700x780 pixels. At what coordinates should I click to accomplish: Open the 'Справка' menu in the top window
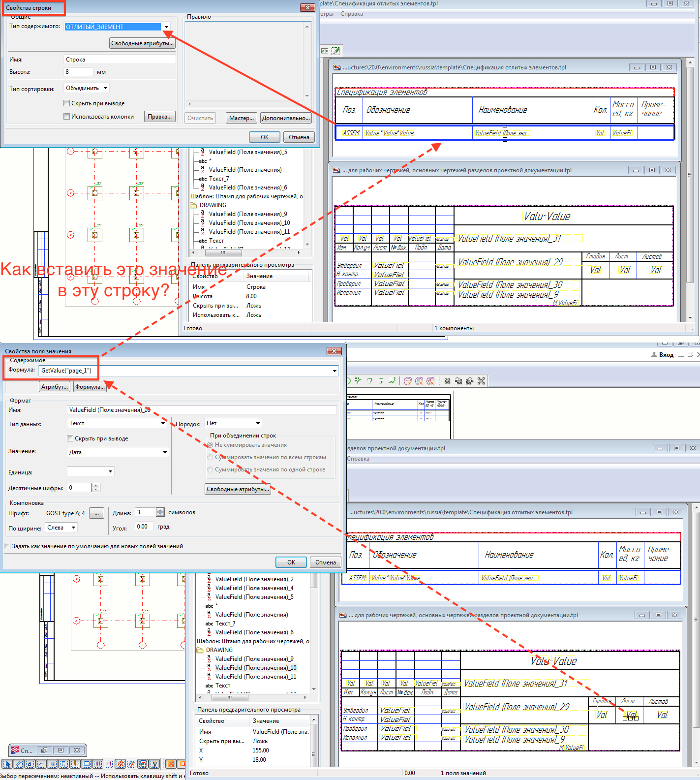(352, 14)
